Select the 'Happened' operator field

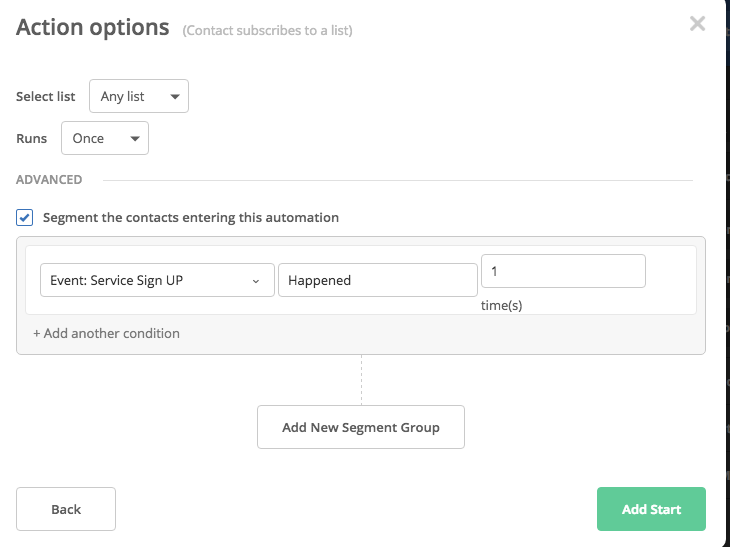pyautogui.click(x=377, y=281)
